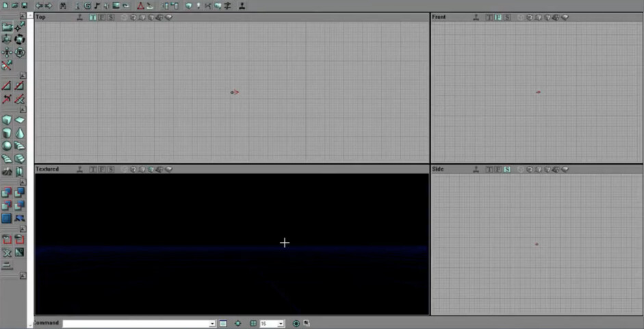Apply CSG Subtract to the brush
644x329 pixels.
pyautogui.click(x=20, y=192)
